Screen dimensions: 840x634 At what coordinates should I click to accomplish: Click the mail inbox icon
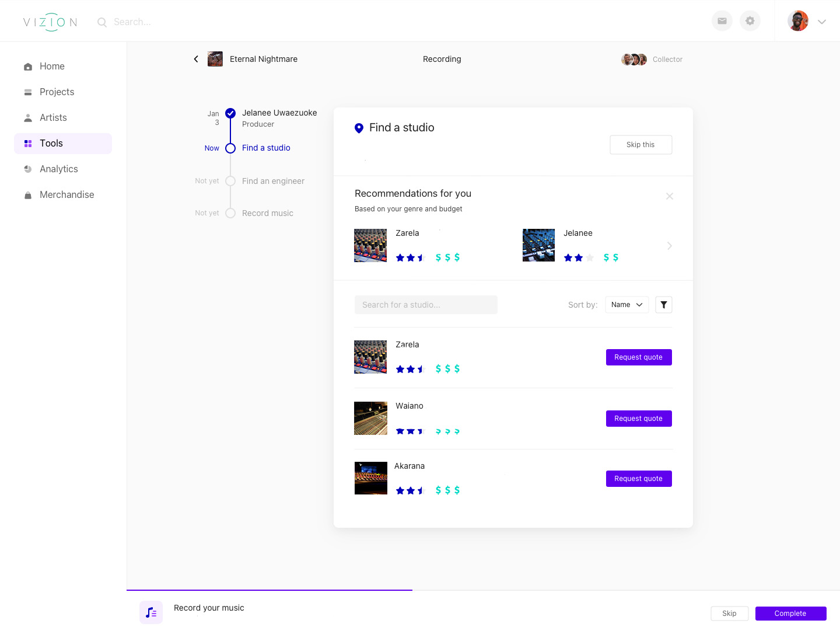722,21
